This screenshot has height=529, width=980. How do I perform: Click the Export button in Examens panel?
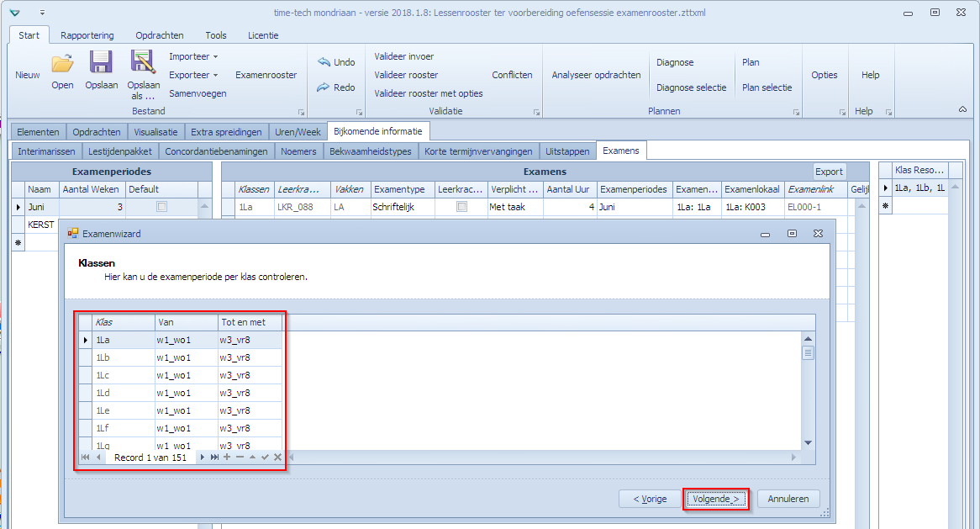pos(829,172)
